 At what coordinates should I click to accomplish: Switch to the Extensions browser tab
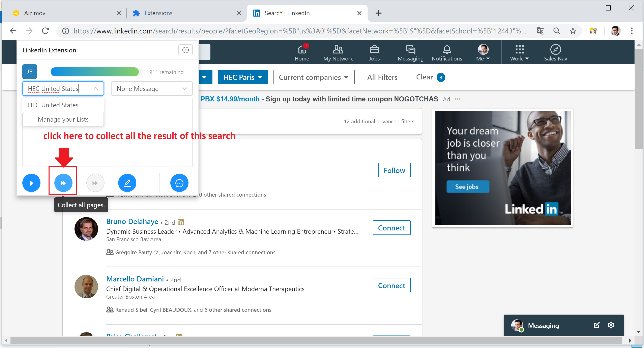coord(158,13)
